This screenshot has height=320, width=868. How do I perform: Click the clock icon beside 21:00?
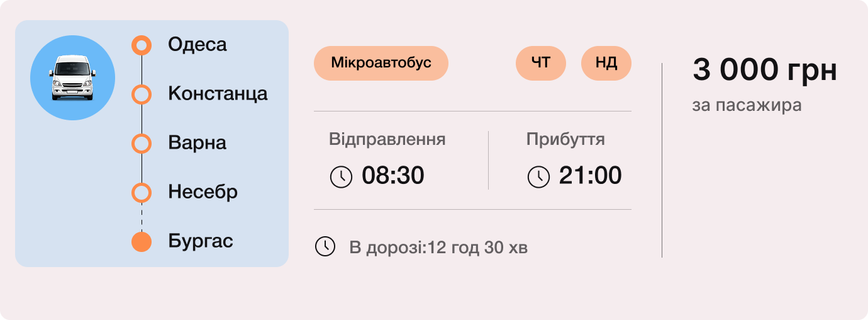tap(538, 176)
